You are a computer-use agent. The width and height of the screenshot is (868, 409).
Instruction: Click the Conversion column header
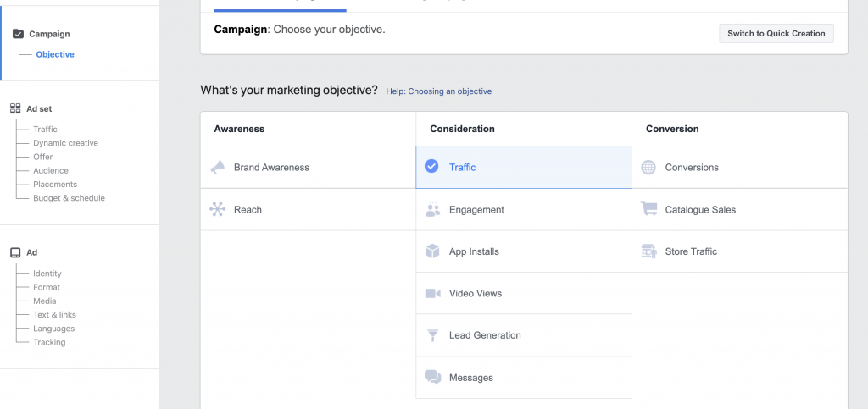(672, 129)
